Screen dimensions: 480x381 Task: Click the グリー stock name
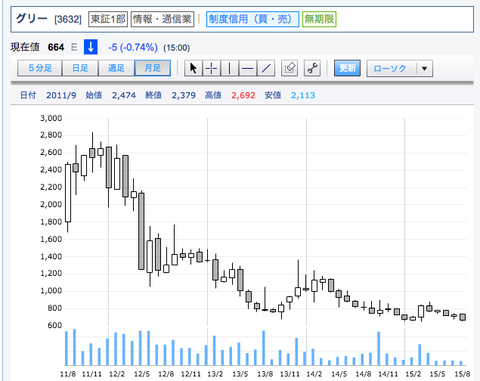coord(32,19)
